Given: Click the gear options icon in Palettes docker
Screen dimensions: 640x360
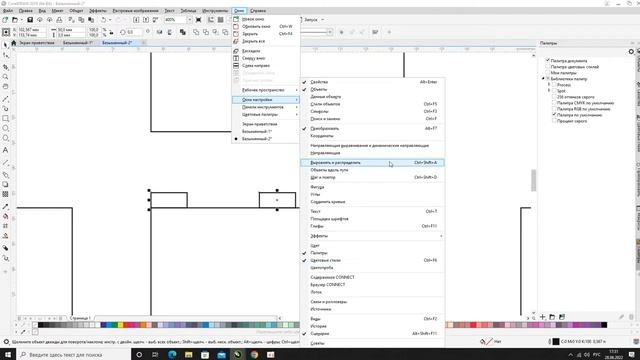Looking at the screenshot, I should (x=631, y=51).
